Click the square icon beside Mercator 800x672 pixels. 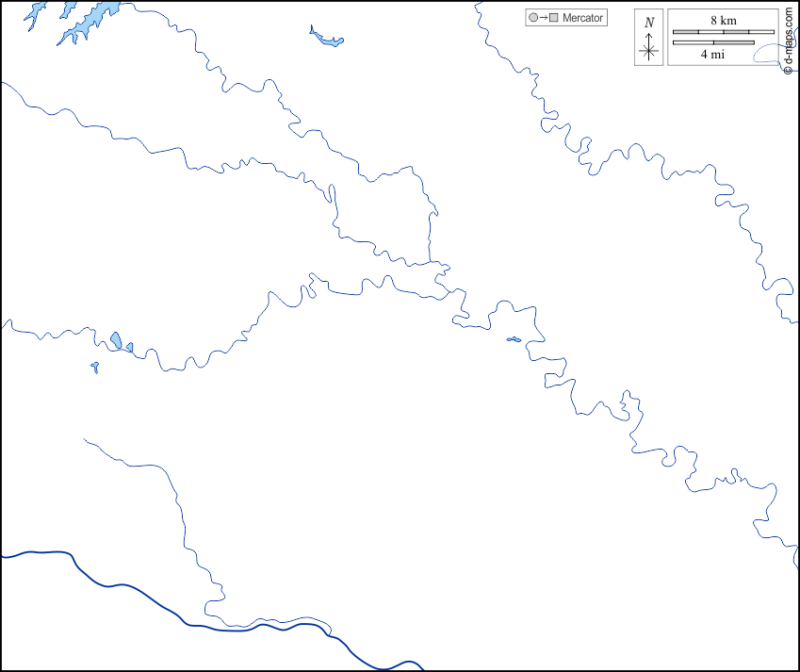point(554,18)
